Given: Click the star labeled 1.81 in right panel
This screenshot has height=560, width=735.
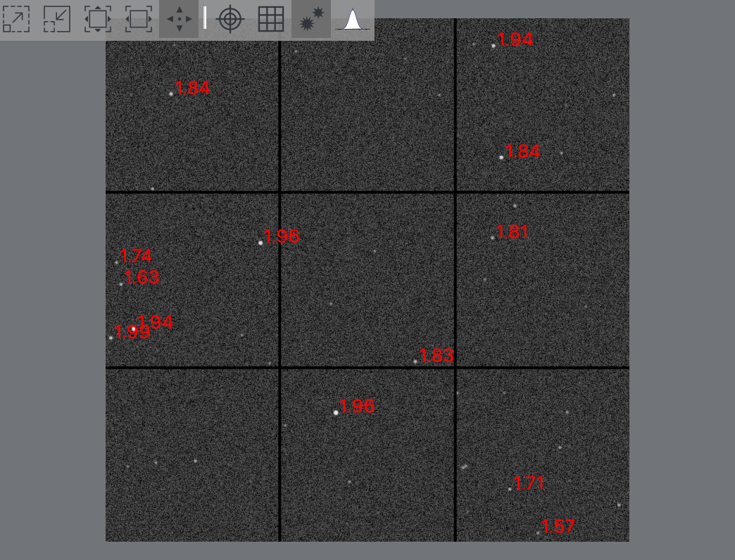Looking at the screenshot, I should [x=492, y=239].
